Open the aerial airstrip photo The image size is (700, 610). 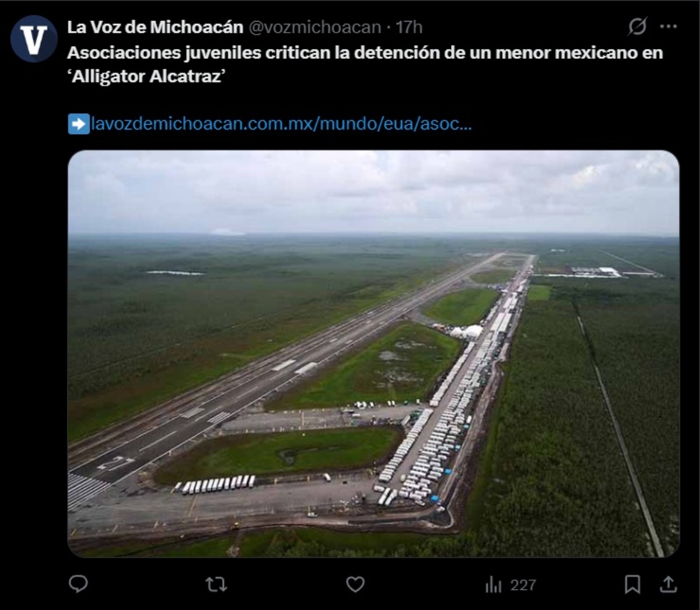(373, 353)
